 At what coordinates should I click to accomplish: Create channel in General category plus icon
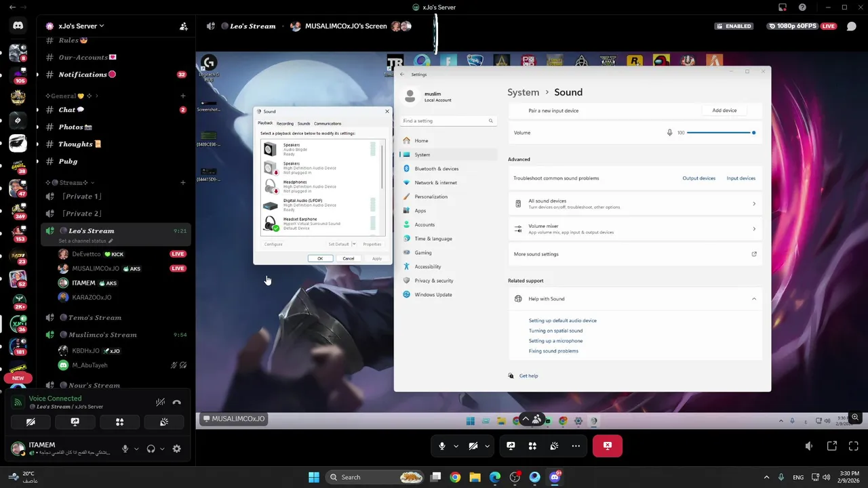click(x=183, y=96)
